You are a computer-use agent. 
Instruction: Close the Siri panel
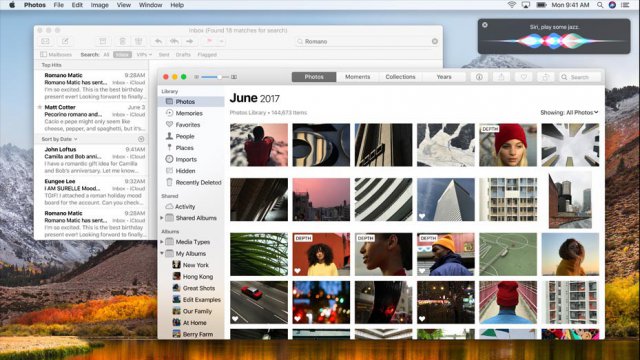(x=484, y=25)
